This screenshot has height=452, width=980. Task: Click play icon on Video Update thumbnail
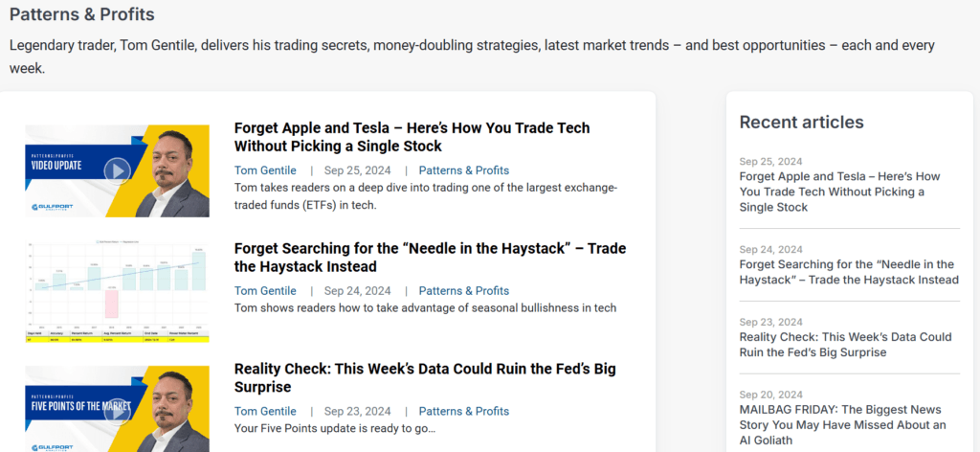117,171
